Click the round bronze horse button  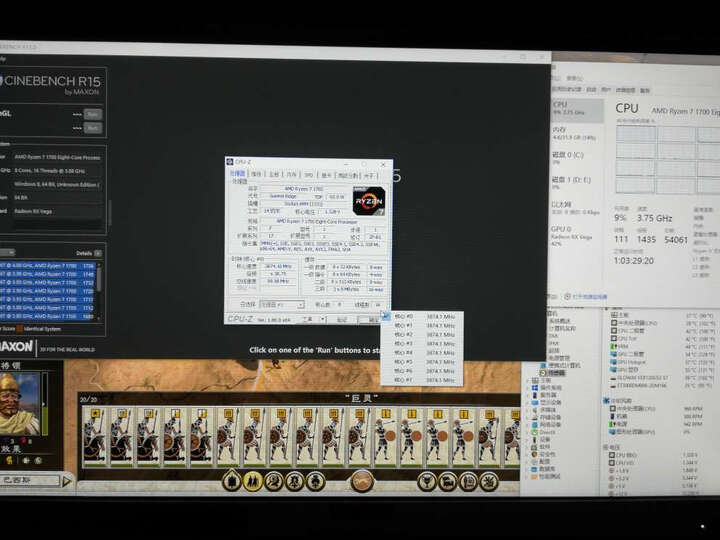[x=362, y=482]
